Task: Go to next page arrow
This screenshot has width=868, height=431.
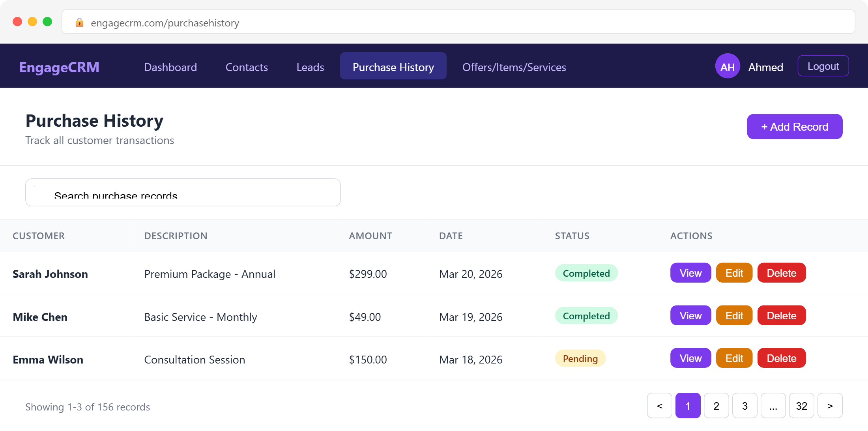Action: pyautogui.click(x=830, y=406)
